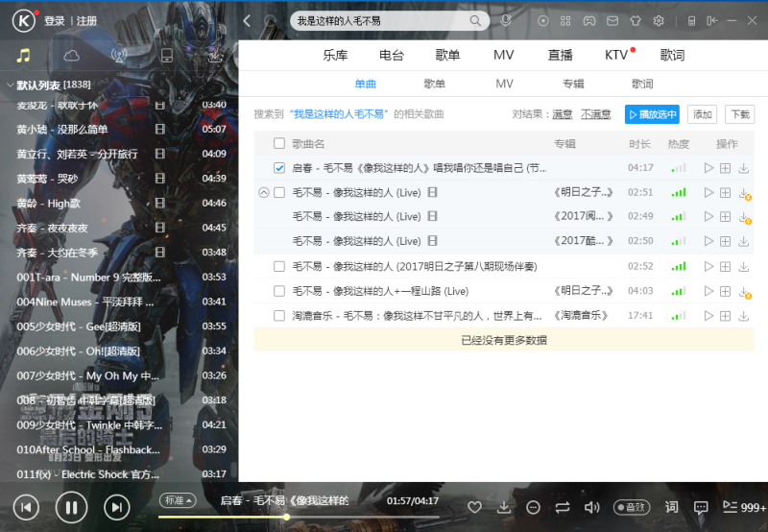Collapse the grouped Live versions arrow
768x532 pixels.
point(263,192)
